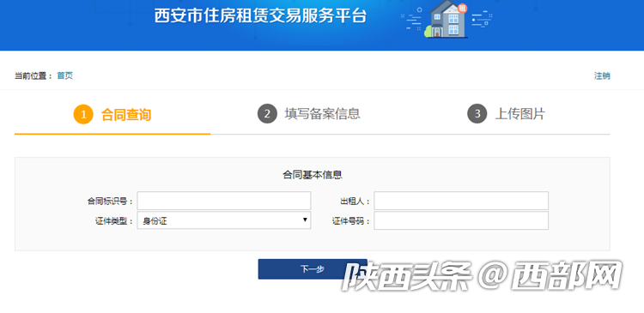Click the 西安市住房租赁交易服务平台 title
Screen dimensions: 644x313
pyautogui.click(x=260, y=16)
